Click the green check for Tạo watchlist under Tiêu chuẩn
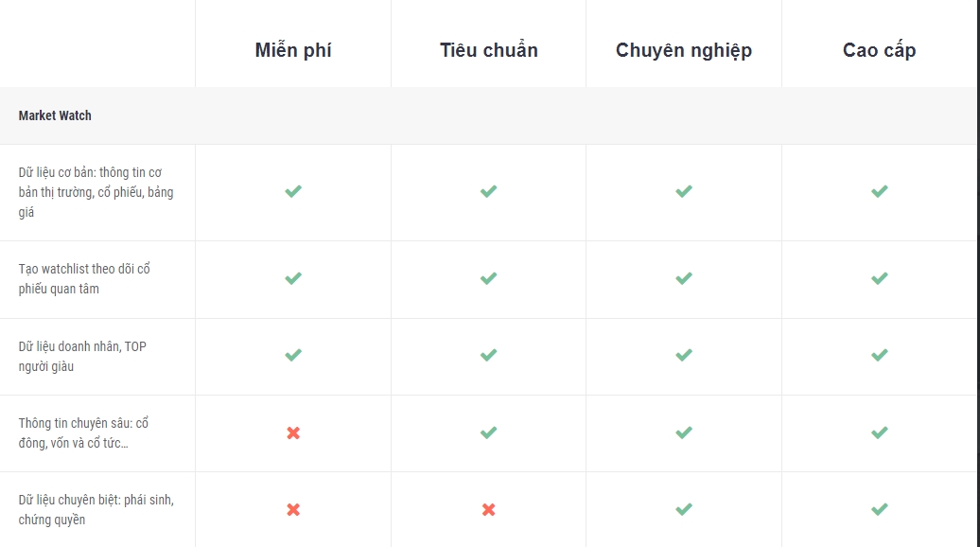Screen dimensions: 980x547 [x=489, y=278]
